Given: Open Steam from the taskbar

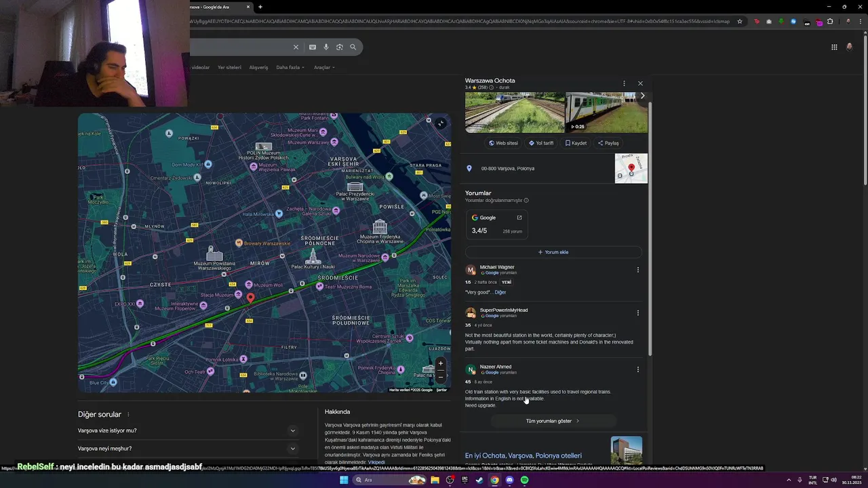Looking at the screenshot, I should click(x=479, y=480).
